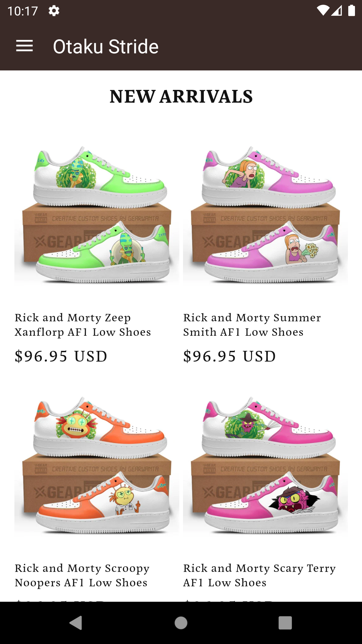Open the Summer Smith pink shoes image
The width and height of the screenshot is (362, 644).
[x=265, y=214]
